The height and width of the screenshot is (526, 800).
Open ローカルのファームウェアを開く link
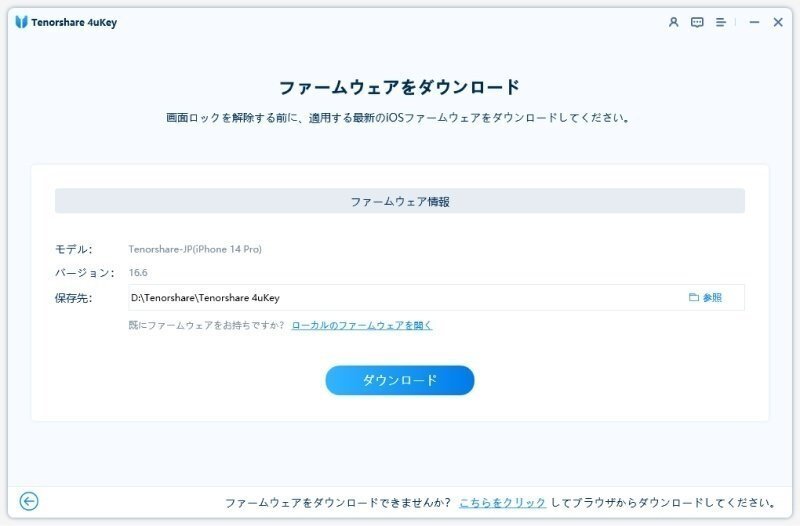[x=362, y=325]
